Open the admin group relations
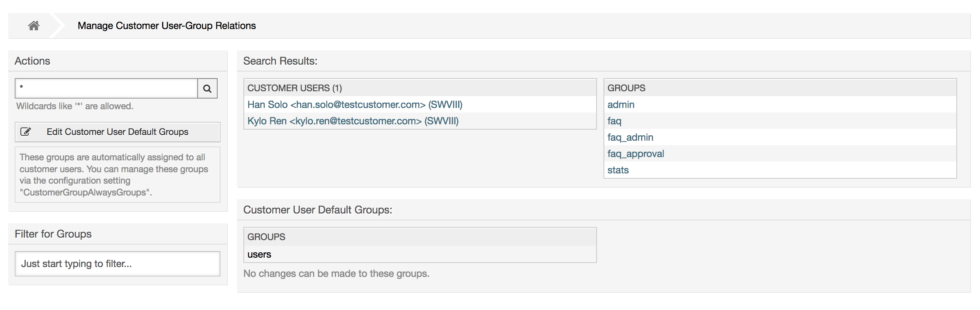Viewport: 980px width, 310px height. pyautogui.click(x=621, y=105)
